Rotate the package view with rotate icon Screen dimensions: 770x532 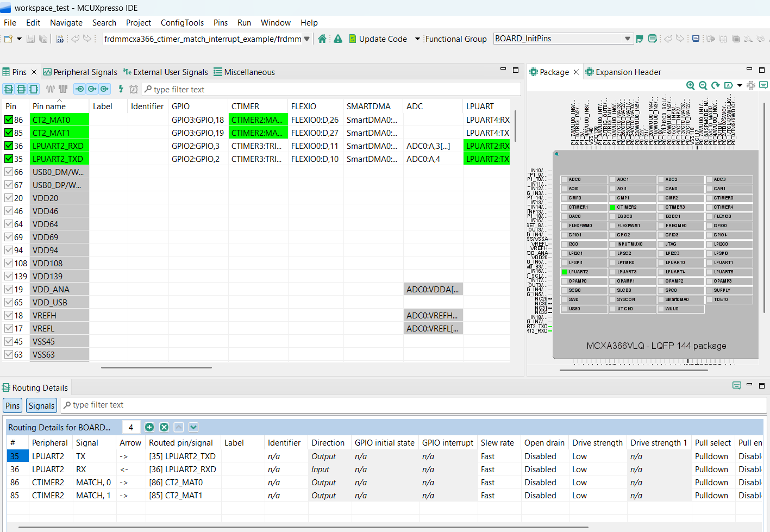coord(715,85)
